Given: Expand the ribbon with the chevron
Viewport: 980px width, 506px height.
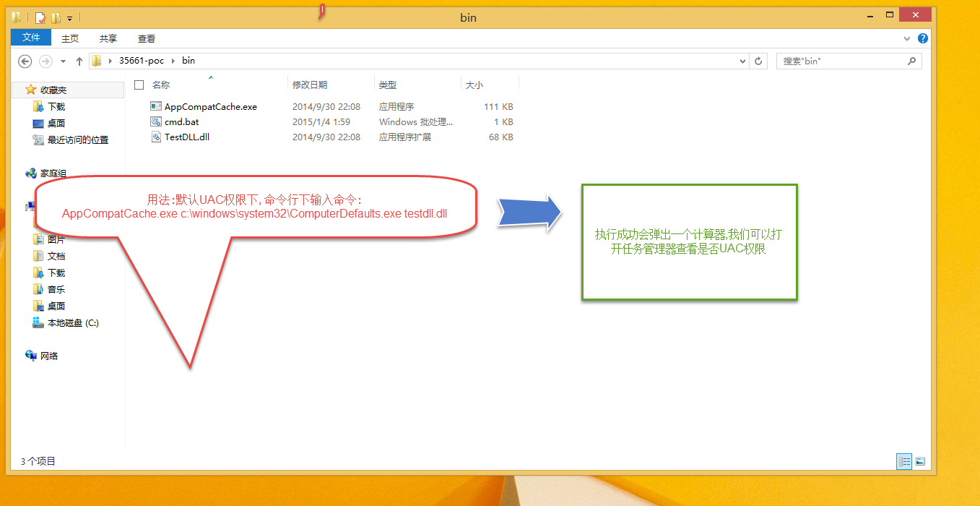Looking at the screenshot, I should pos(907,38).
